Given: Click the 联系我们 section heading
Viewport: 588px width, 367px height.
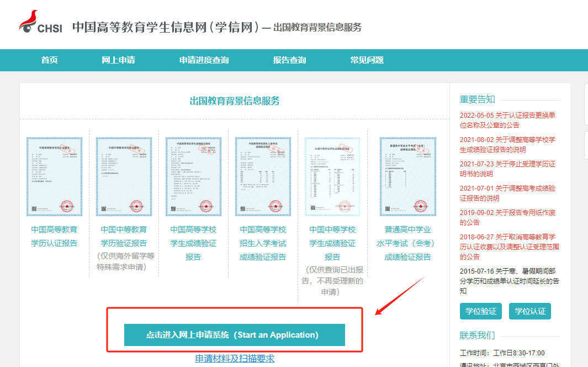Looking at the screenshot, I should click(478, 335).
